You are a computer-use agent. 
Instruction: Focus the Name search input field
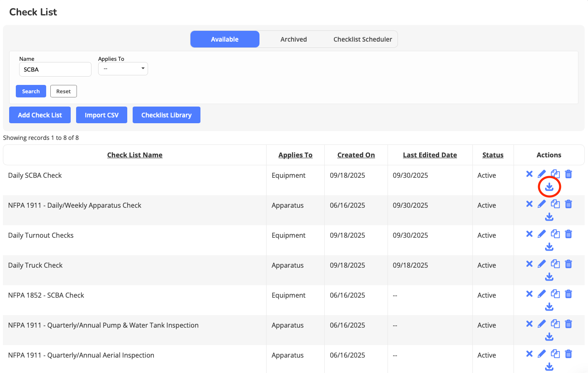pos(55,70)
